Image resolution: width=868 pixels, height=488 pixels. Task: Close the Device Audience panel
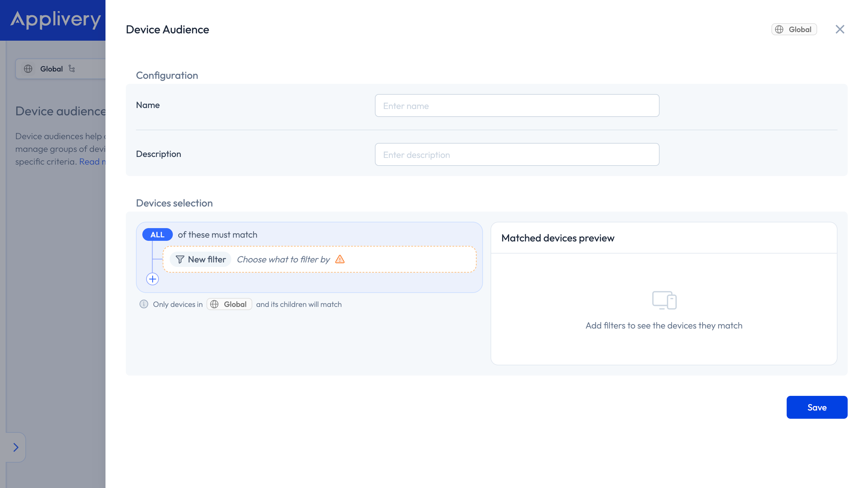840,29
